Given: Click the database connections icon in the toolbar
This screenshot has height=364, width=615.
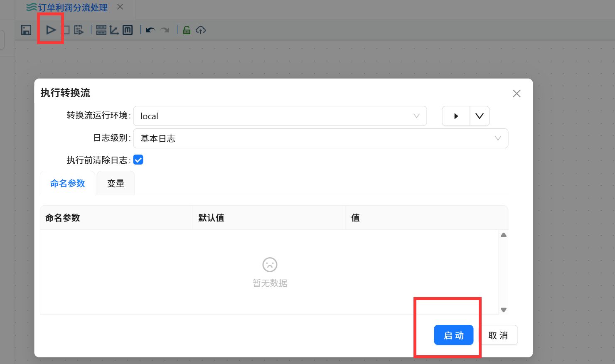Looking at the screenshot, I should coord(101,30).
